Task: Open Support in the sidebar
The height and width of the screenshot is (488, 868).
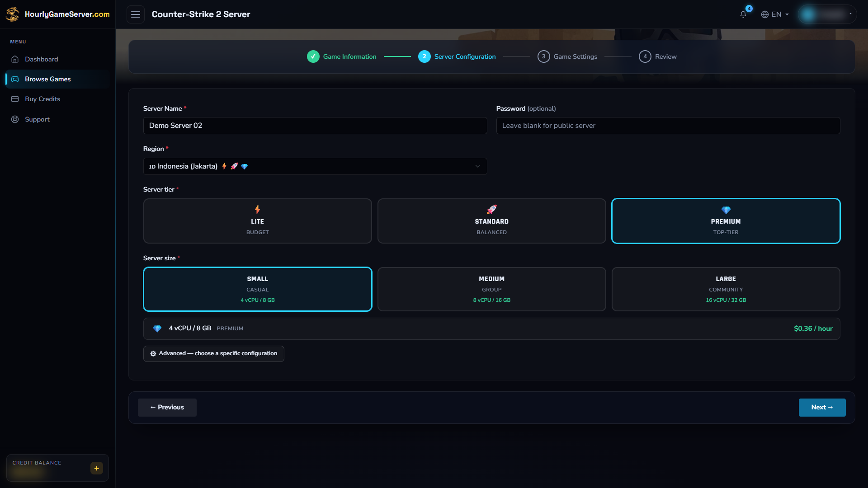Action: pos(57,119)
